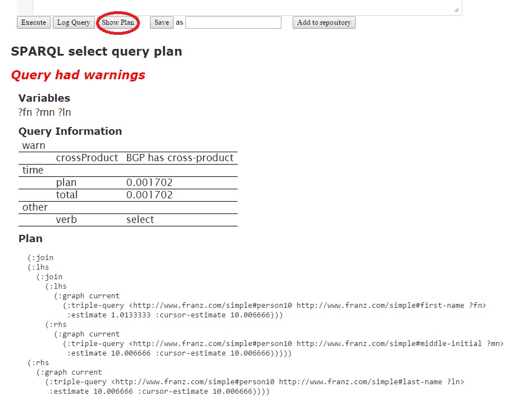The image size is (532, 405).
Task: Select the crossProduct row label
Action: tap(87, 158)
